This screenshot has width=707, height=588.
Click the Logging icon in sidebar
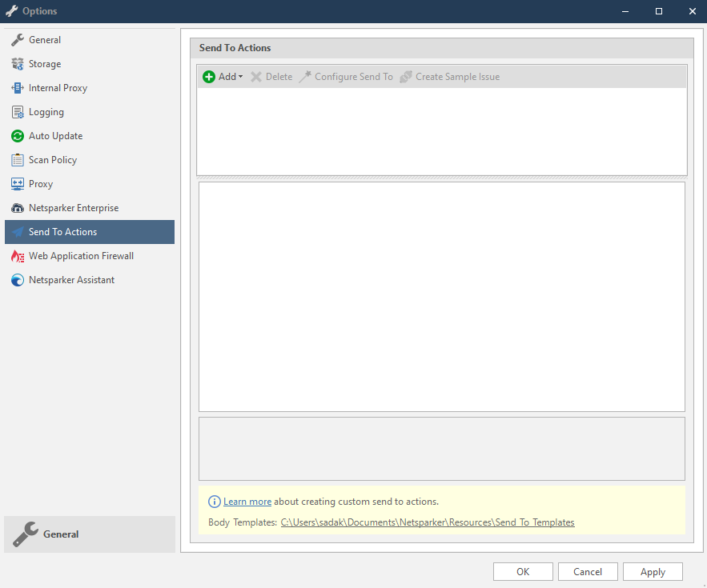pyautogui.click(x=17, y=112)
